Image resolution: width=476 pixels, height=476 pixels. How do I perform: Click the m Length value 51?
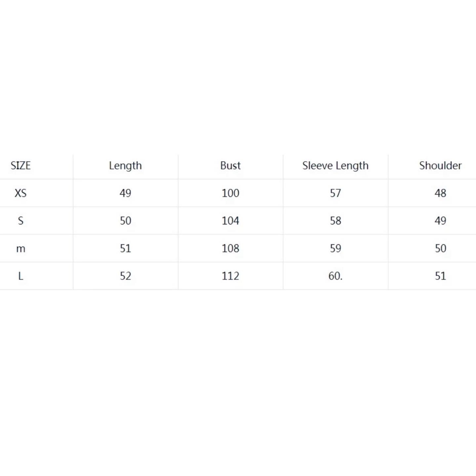125,249
